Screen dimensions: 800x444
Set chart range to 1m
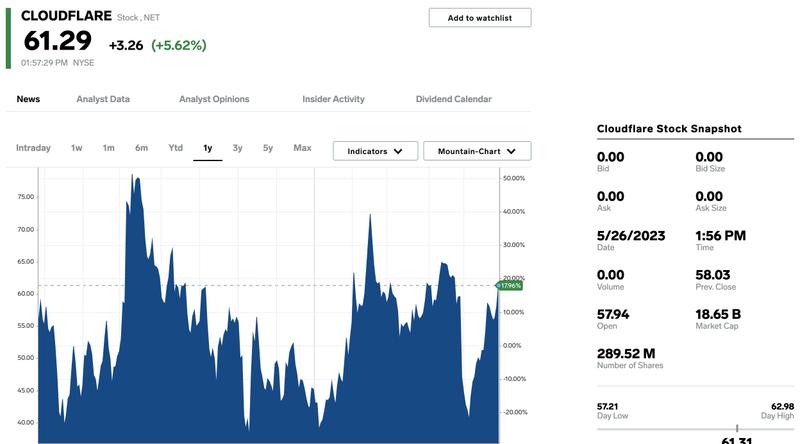(x=108, y=148)
